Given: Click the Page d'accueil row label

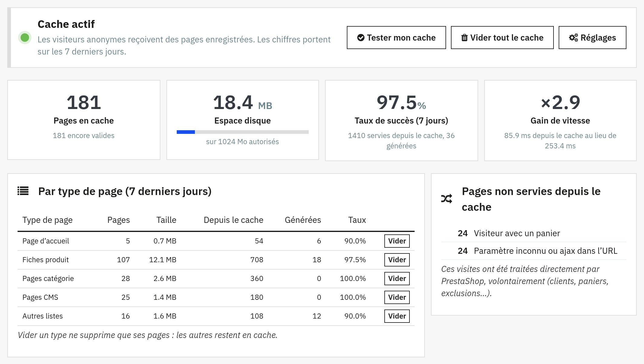Looking at the screenshot, I should [x=46, y=241].
